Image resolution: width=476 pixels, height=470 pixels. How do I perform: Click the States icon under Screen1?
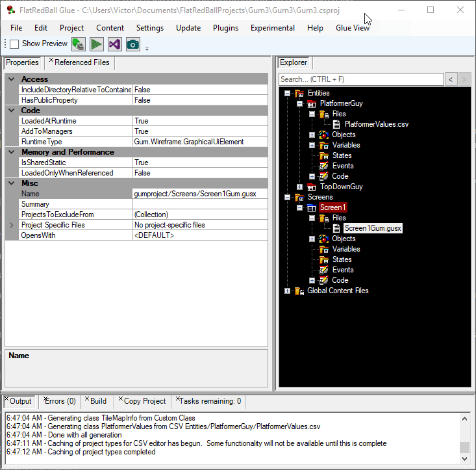point(324,259)
